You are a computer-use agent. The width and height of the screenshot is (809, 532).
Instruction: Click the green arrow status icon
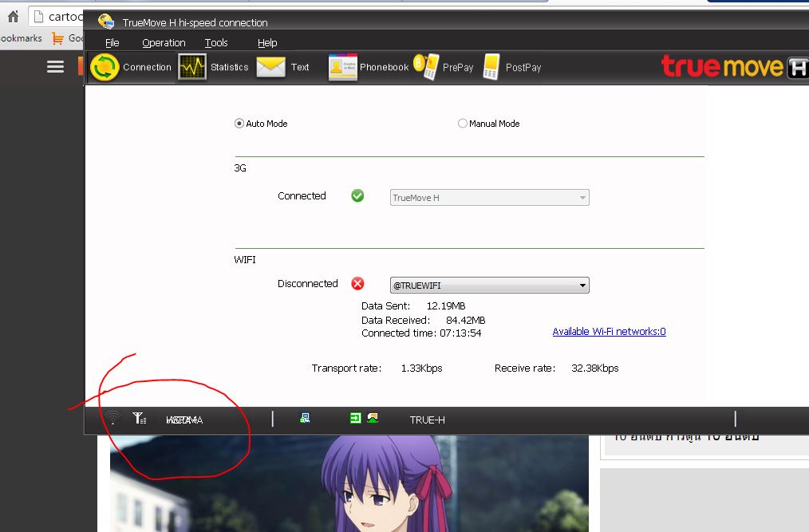coord(356,418)
